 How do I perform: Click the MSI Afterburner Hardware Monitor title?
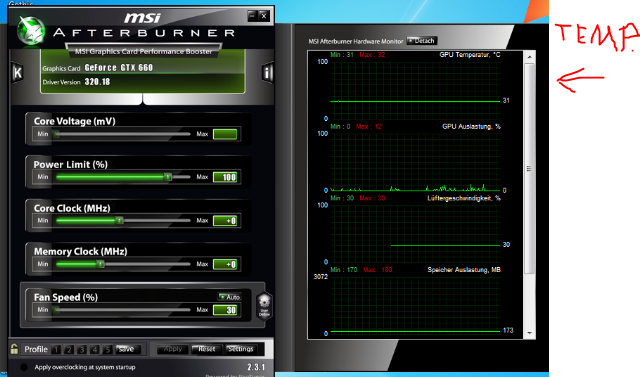coord(356,41)
